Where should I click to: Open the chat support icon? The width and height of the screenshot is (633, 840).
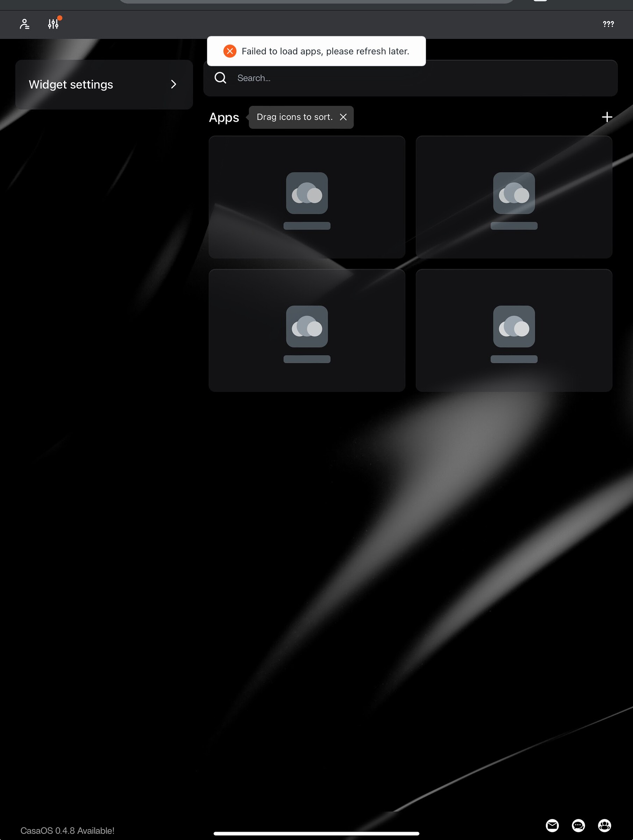click(x=578, y=825)
